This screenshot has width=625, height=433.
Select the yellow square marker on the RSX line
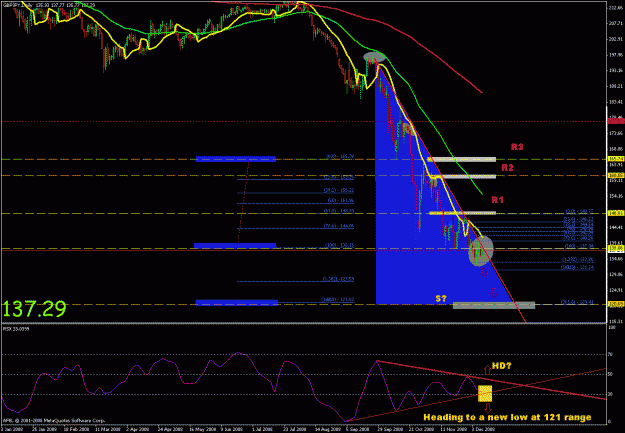485,394
